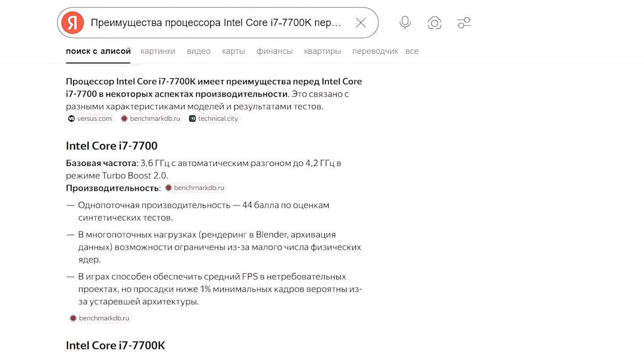Select the Поиск с Алисой tab
Image resolution: width=644 pixels, height=355 pixels.
[x=98, y=51]
